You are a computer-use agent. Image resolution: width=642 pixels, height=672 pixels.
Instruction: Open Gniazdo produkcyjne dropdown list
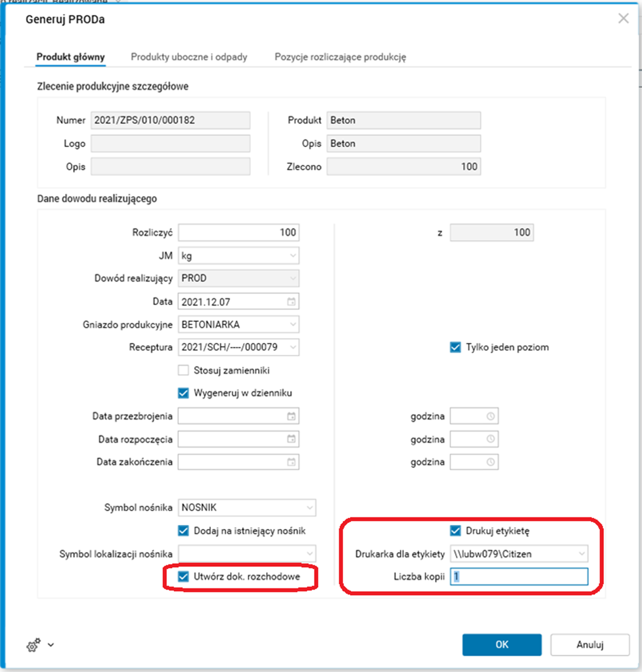click(x=293, y=325)
